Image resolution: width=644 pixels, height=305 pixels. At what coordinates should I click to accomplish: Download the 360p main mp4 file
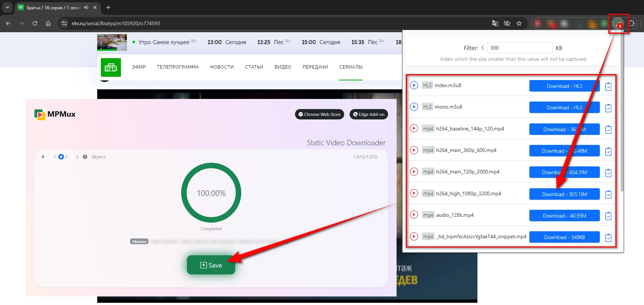pyautogui.click(x=564, y=151)
